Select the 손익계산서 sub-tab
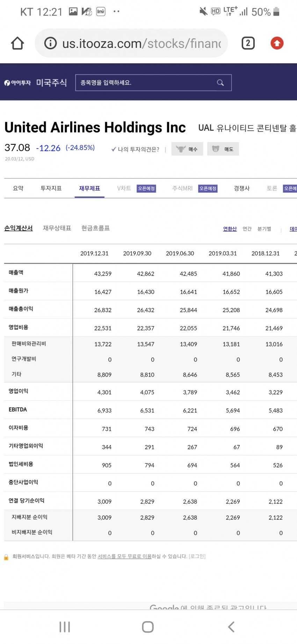 pyautogui.click(x=19, y=228)
